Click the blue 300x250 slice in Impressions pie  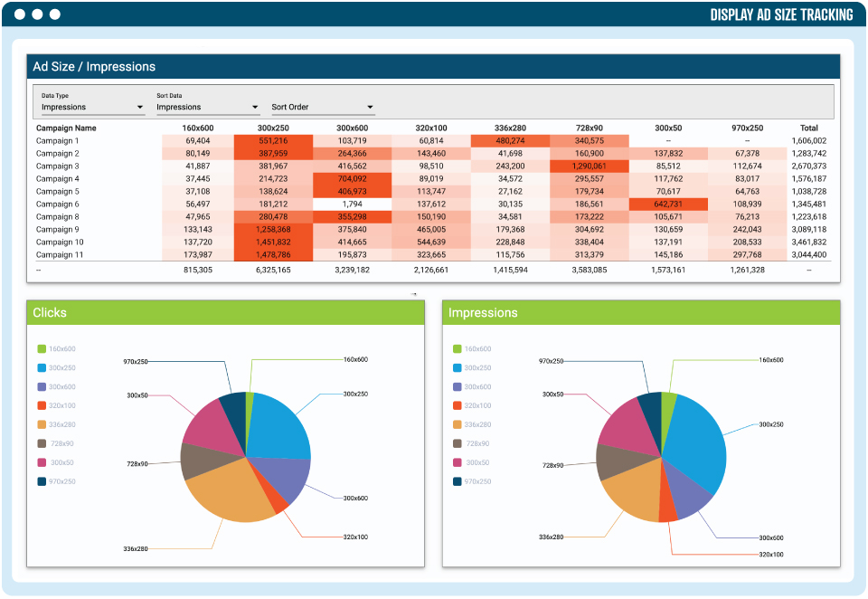pos(698,443)
